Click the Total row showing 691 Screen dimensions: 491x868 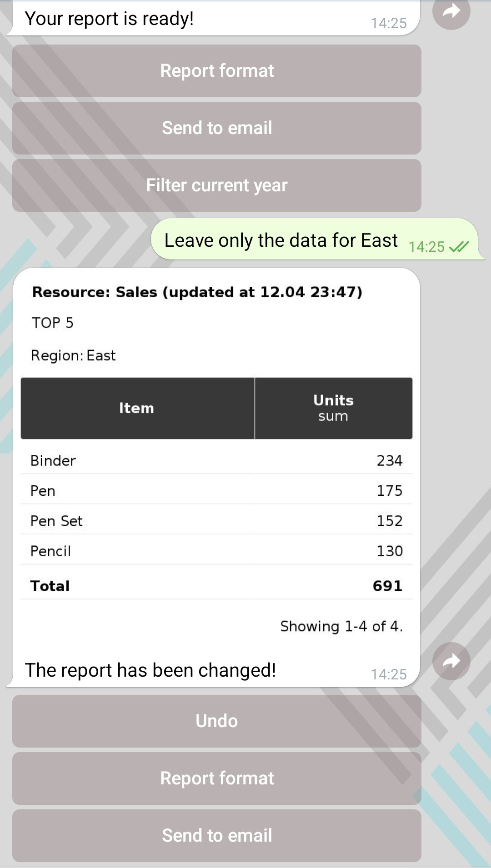coord(216,586)
